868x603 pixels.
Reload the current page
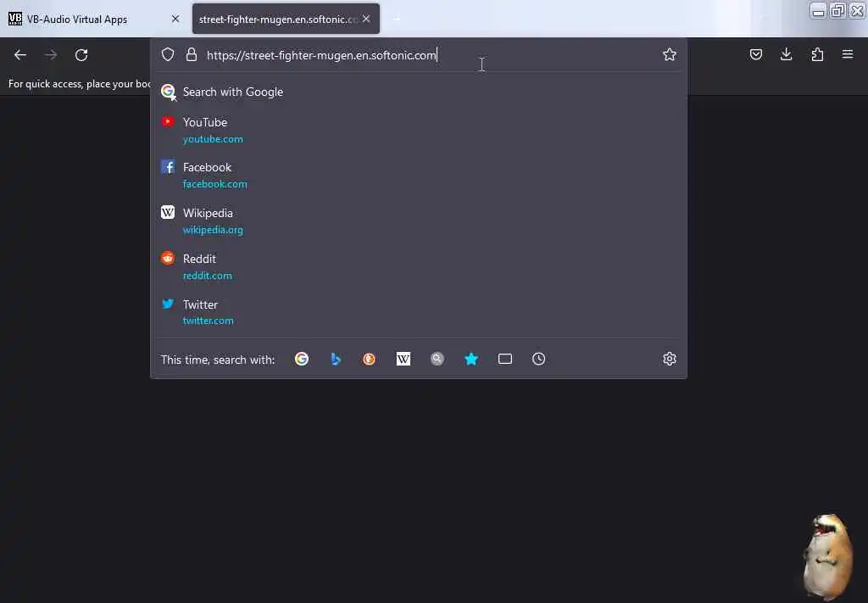81,55
